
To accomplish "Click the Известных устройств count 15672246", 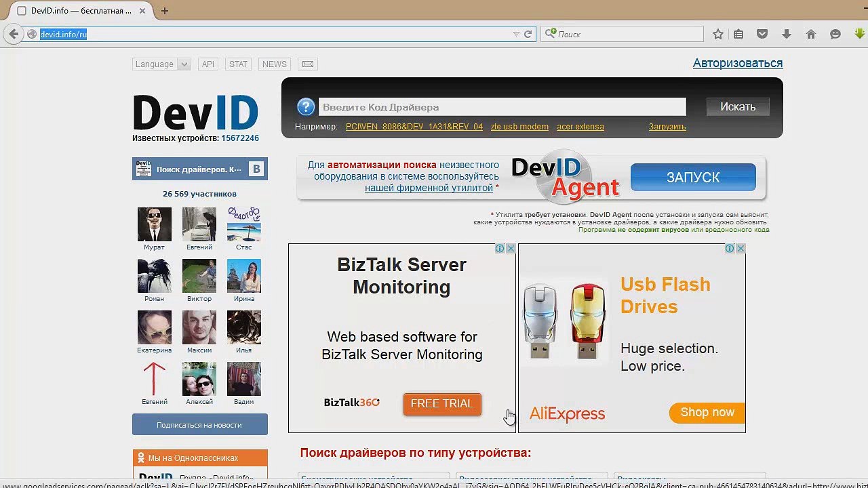I will 240,138.
